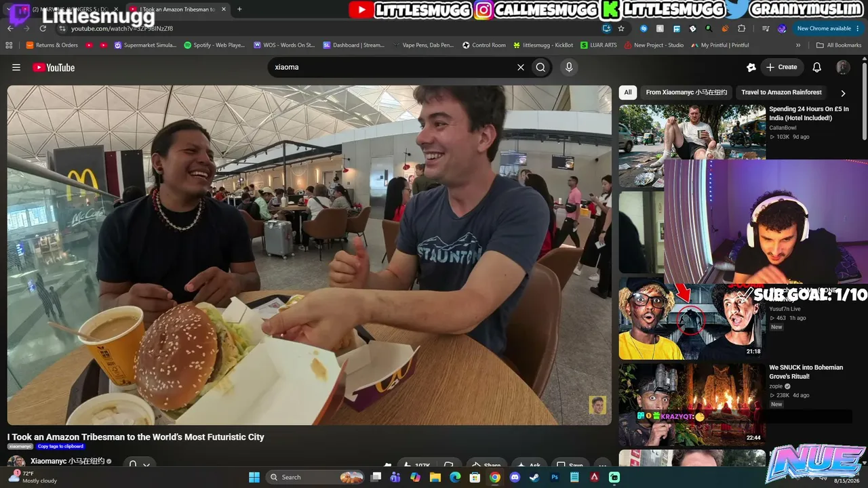Open the Xiaomanyc channel name
The height and width of the screenshot is (488, 868).
click(x=67, y=462)
